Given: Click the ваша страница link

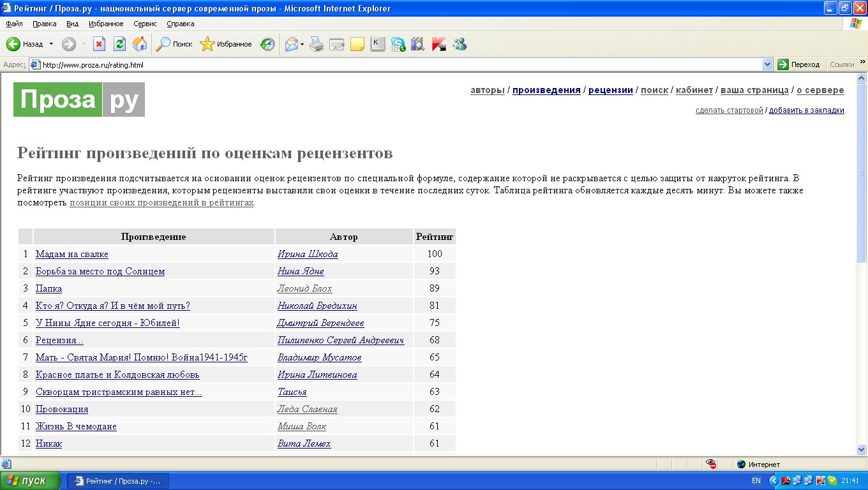Looking at the screenshot, I should tap(754, 90).
